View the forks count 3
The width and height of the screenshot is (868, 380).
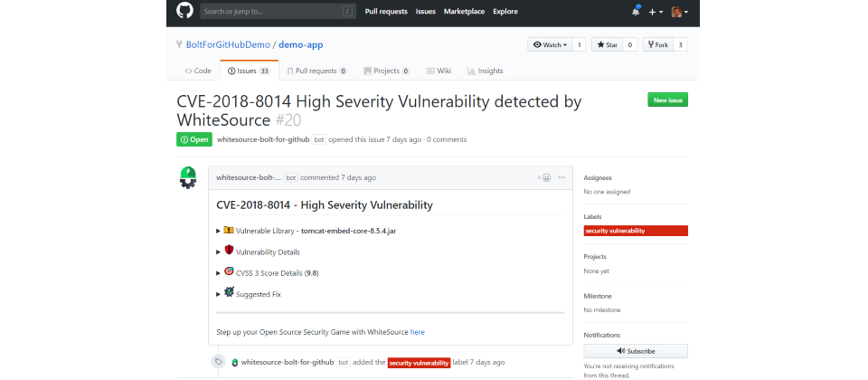click(680, 45)
